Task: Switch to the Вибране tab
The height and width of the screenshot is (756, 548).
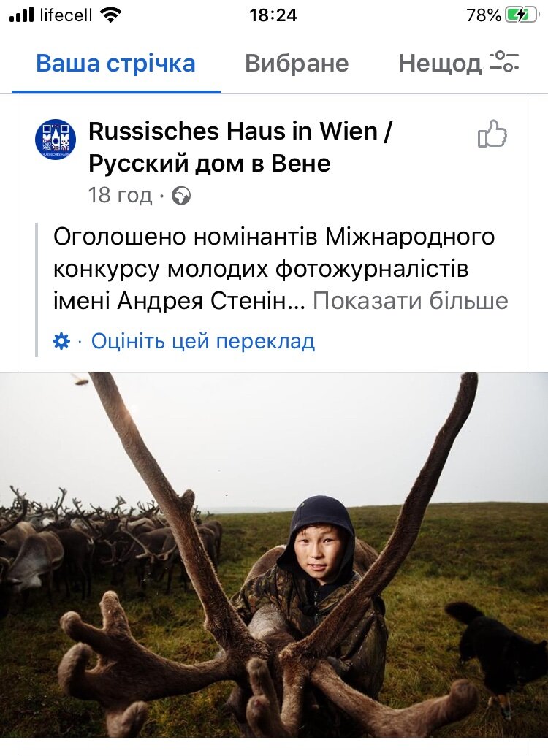Action: (x=297, y=63)
